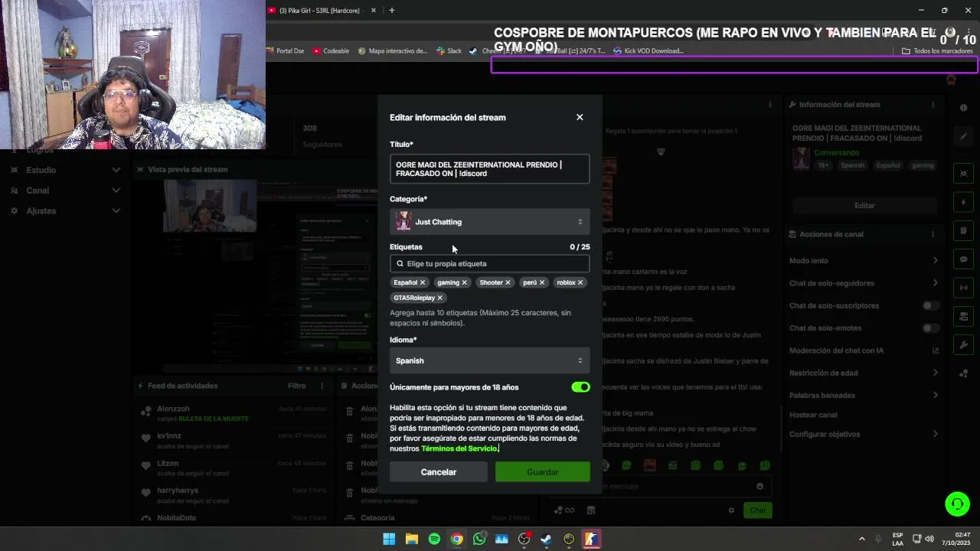Viewport: 980px width, 551px height.
Task: Remove the Español tag from Etiquetas
Action: click(x=422, y=282)
